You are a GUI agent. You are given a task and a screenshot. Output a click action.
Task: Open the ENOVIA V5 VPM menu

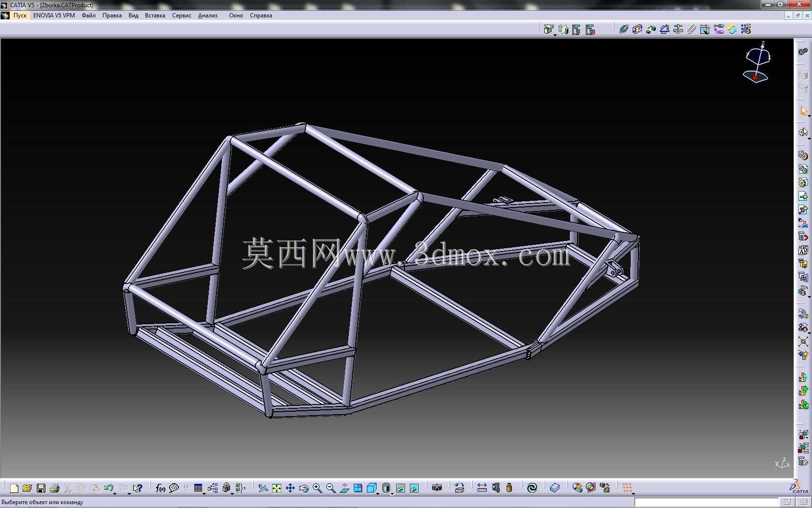click(54, 15)
